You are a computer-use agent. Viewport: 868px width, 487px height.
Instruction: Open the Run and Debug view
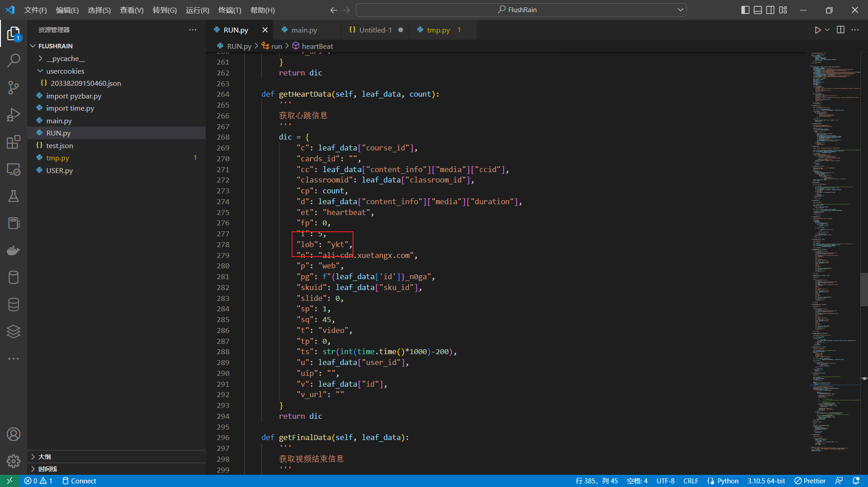[14, 114]
